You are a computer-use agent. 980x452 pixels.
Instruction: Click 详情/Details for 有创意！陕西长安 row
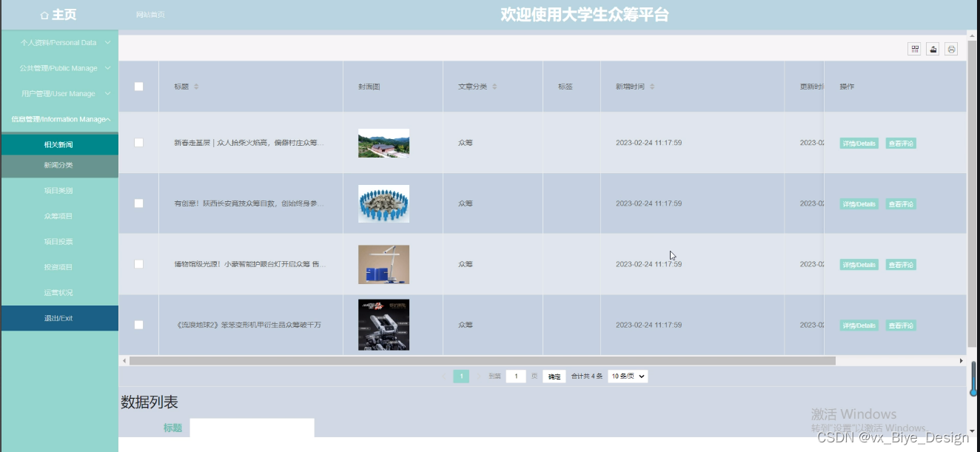click(859, 204)
